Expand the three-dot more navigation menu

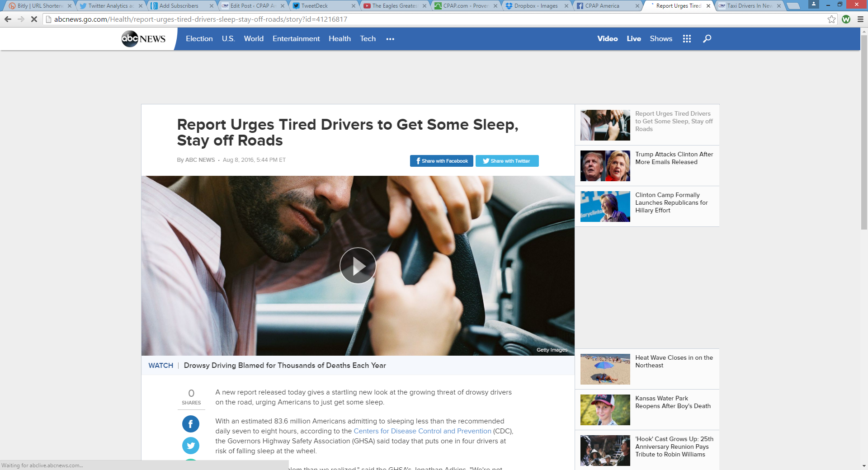click(390, 39)
